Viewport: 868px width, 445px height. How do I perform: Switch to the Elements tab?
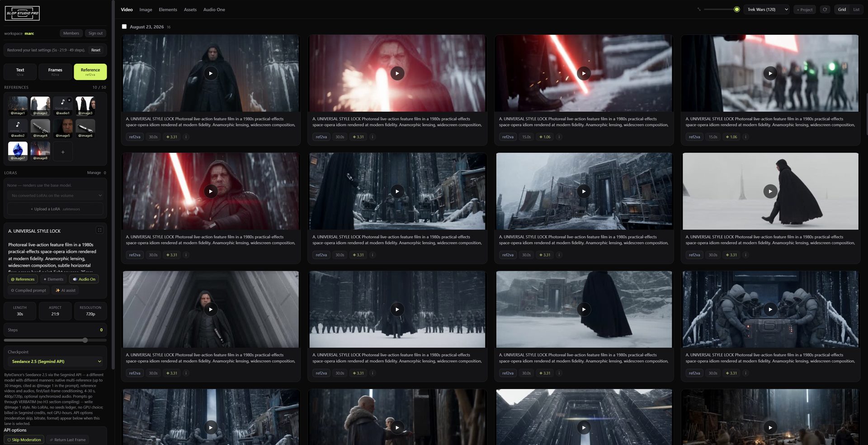(168, 9)
